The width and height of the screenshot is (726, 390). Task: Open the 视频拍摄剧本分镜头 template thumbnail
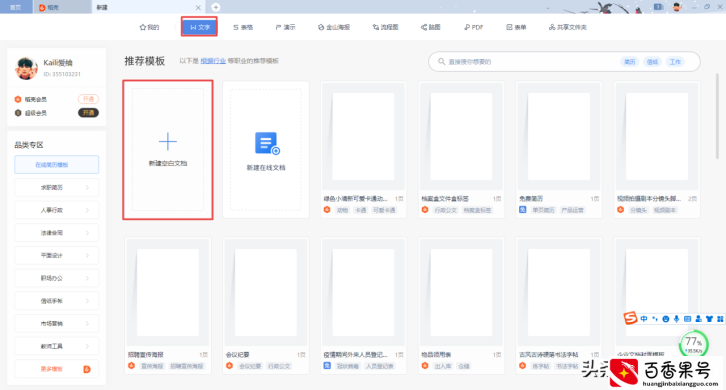tap(657, 136)
